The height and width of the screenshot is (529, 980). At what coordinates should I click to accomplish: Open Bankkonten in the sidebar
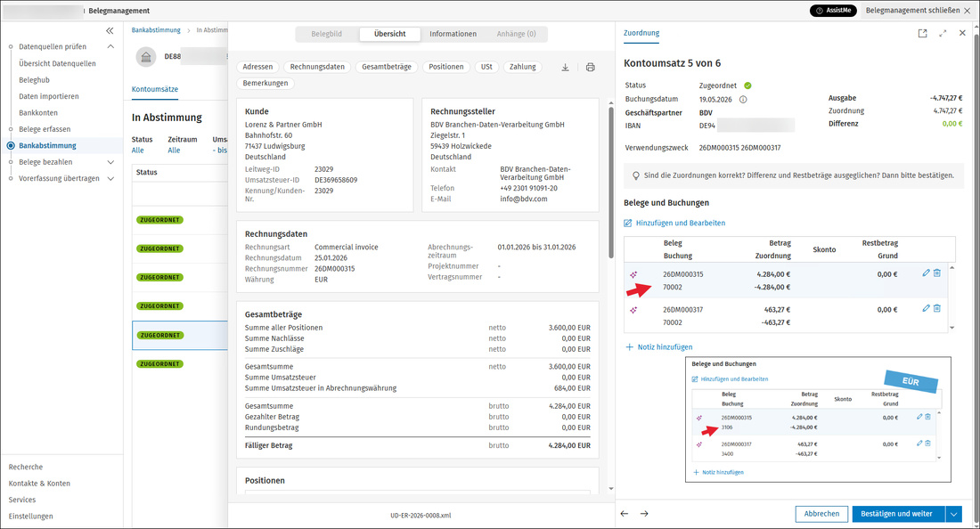38,113
